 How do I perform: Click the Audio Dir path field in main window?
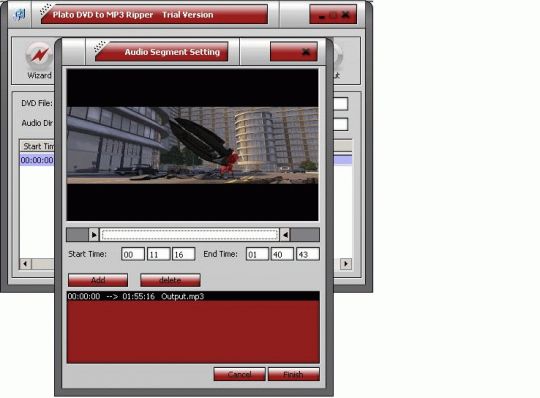(x=341, y=124)
